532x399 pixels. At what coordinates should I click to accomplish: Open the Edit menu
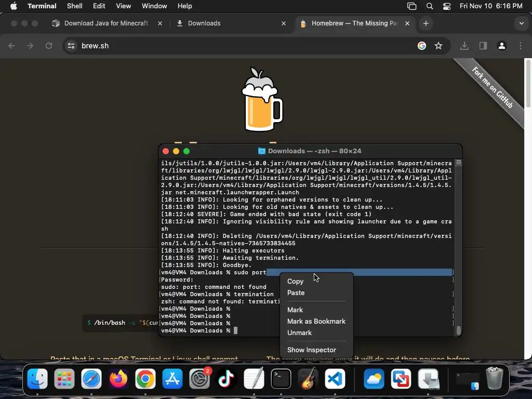[99, 6]
